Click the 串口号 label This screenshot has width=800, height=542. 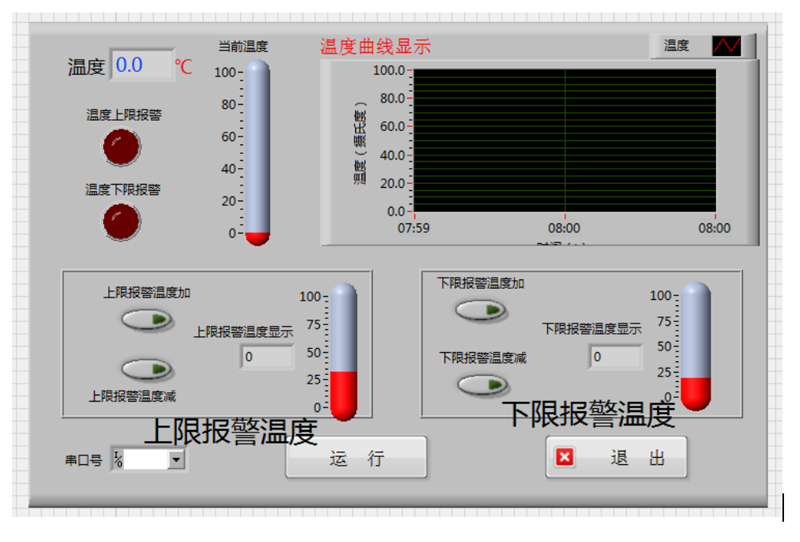83,460
